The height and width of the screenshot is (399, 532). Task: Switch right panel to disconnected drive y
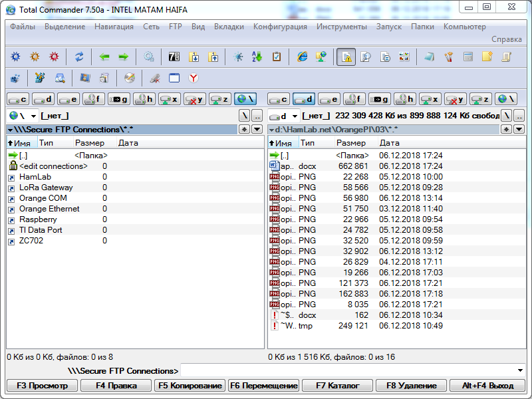(x=456, y=99)
